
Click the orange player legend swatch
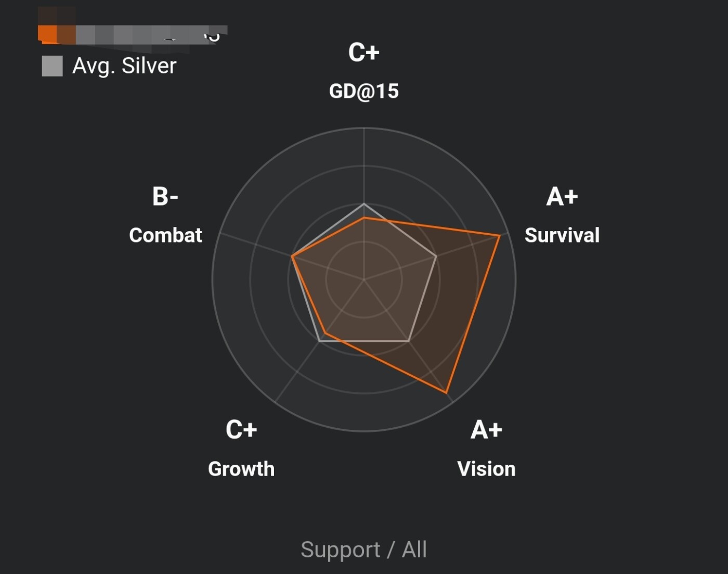[x=47, y=33]
